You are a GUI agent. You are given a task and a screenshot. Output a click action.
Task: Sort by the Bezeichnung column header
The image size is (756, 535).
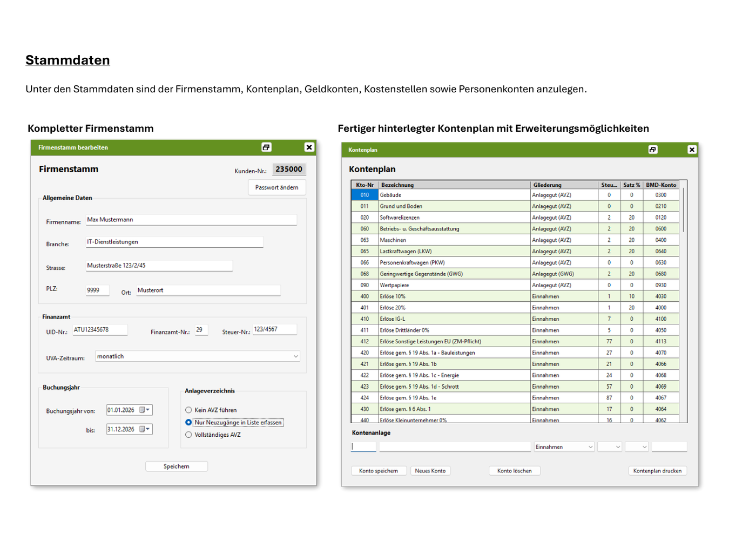coord(454,185)
